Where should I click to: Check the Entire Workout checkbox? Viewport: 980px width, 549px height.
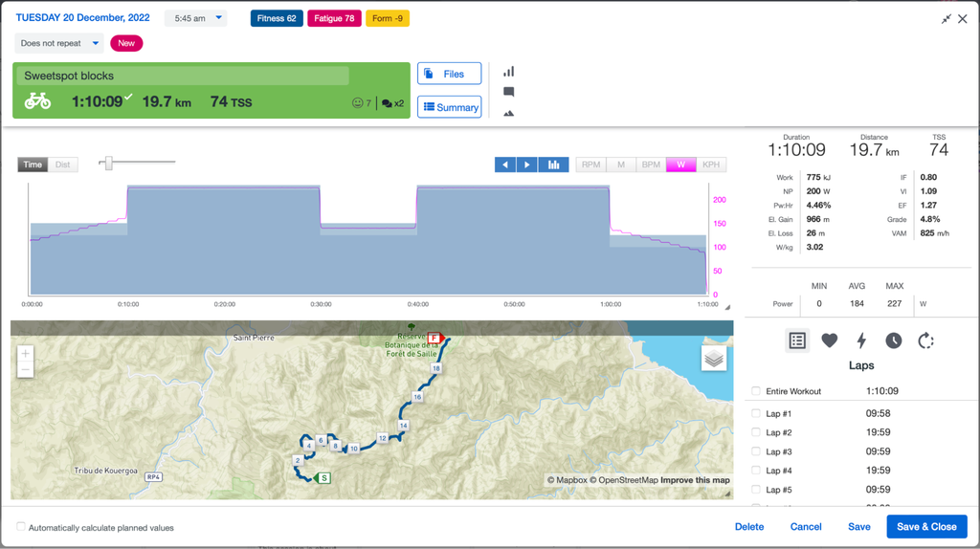click(x=756, y=391)
